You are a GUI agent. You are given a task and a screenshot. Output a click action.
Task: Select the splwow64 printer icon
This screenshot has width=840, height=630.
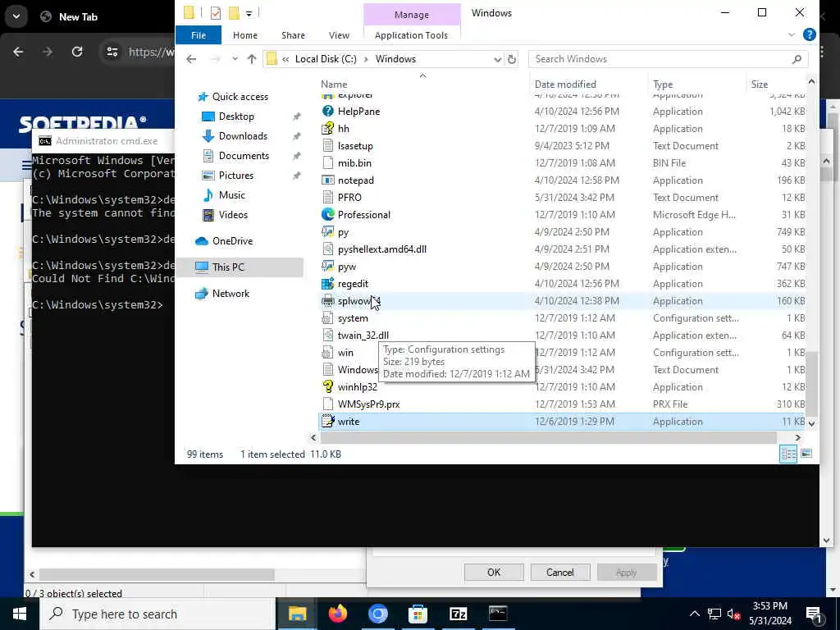[x=328, y=300]
